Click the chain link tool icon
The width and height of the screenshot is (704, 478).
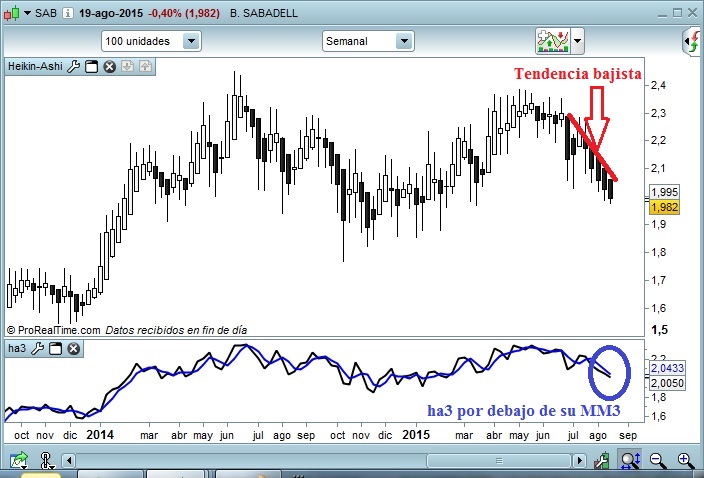[46, 460]
